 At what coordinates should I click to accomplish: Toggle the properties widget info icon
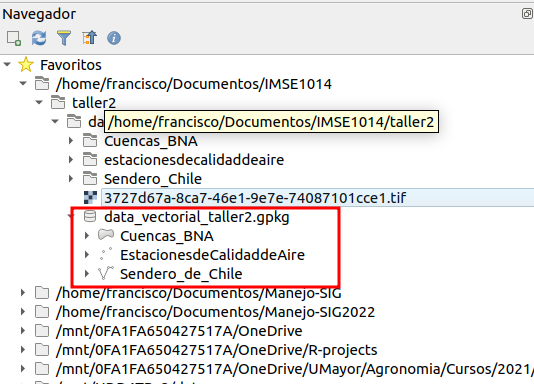pos(114,38)
